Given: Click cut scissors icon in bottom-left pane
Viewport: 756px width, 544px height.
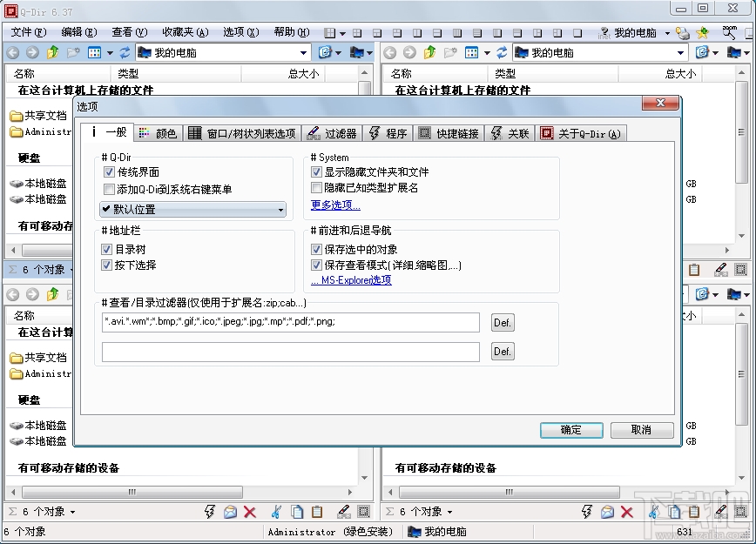Looking at the screenshot, I should point(276,512).
